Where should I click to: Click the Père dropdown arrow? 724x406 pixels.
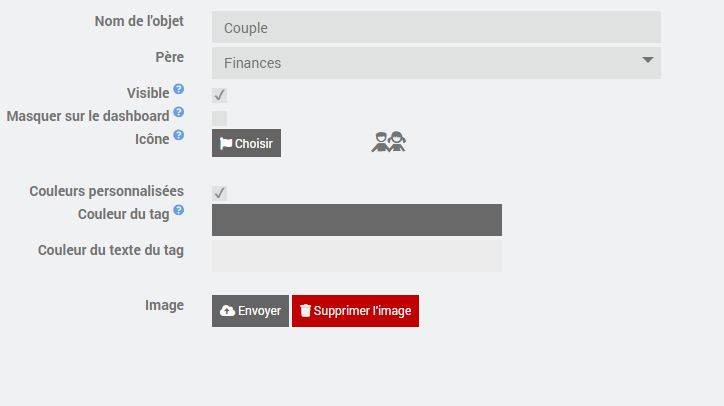pyautogui.click(x=648, y=60)
